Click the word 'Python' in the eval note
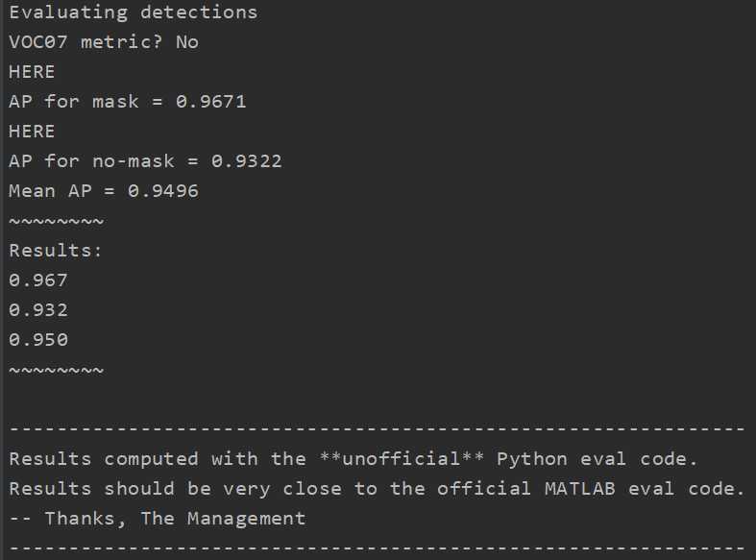Image resolution: width=756 pixels, height=560 pixels. pyautogui.click(x=532, y=459)
